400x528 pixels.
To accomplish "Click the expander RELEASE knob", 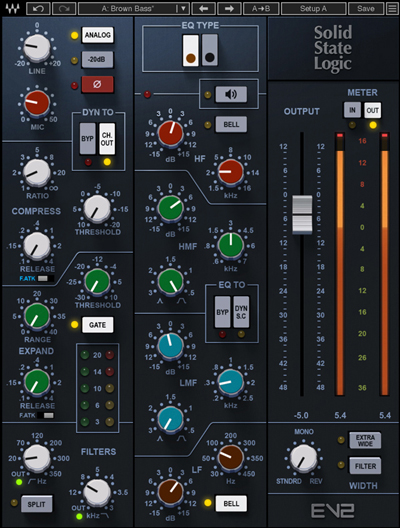I will tap(37, 382).
